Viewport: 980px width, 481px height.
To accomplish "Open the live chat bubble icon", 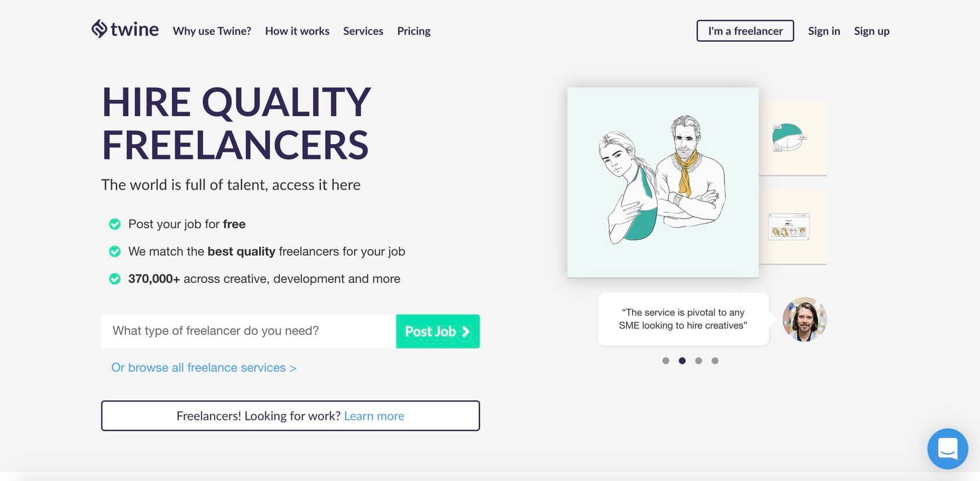I will tap(947, 448).
